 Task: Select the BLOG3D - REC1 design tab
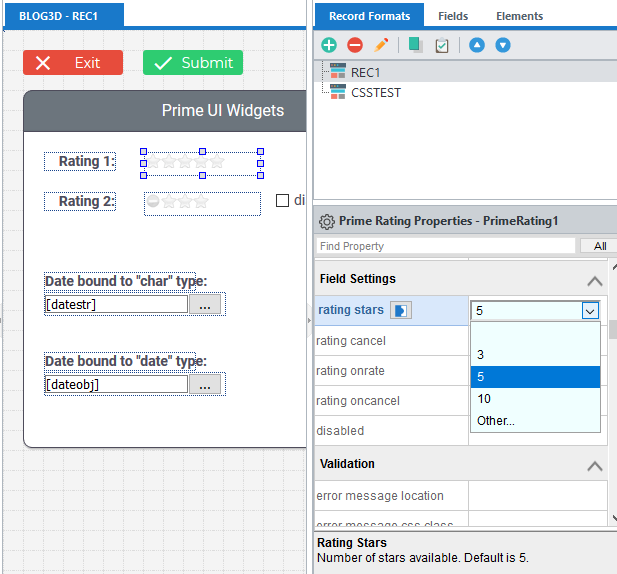64,16
